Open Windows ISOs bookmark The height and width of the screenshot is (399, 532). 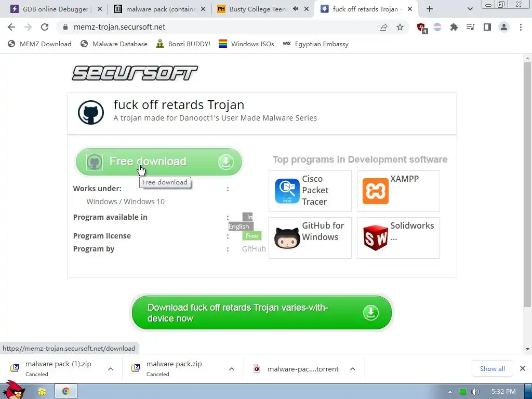[x=246, y=44]
